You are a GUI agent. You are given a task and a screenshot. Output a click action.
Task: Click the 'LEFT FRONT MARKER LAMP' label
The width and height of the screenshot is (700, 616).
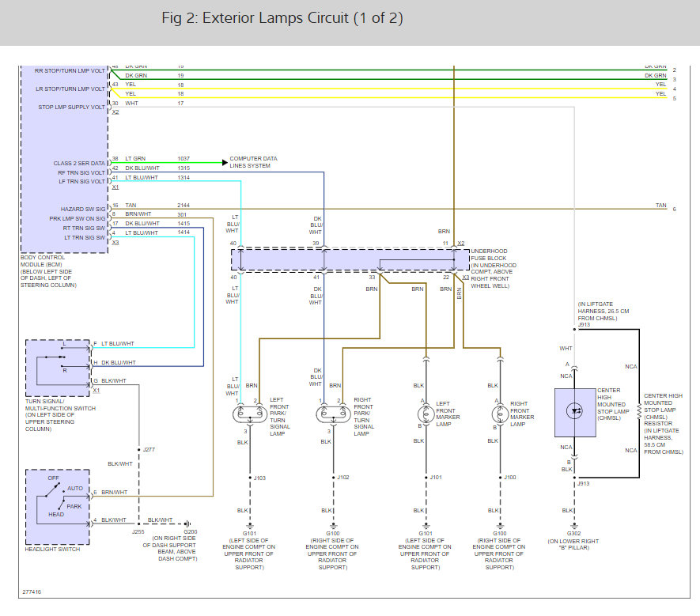[x=448, y=414]
